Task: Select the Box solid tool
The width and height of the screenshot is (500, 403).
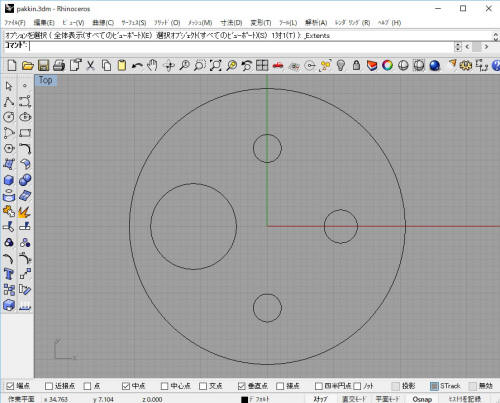Action: [x=9, y=180]
